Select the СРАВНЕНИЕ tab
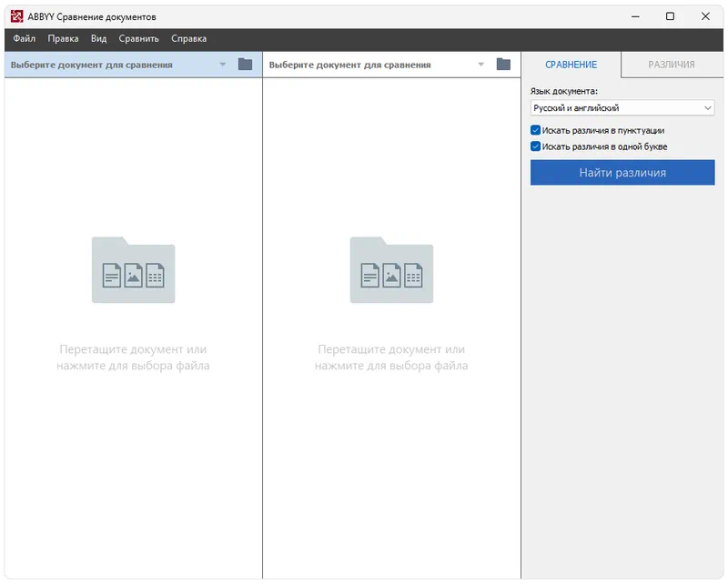 point(571,65)
